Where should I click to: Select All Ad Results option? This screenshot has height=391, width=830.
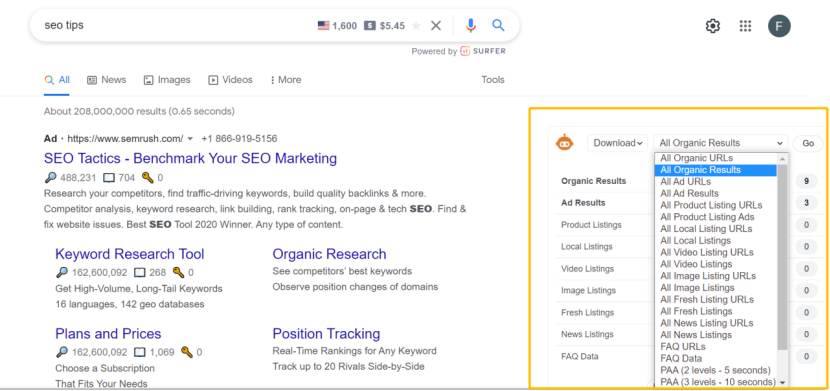(x=716, y=194)
